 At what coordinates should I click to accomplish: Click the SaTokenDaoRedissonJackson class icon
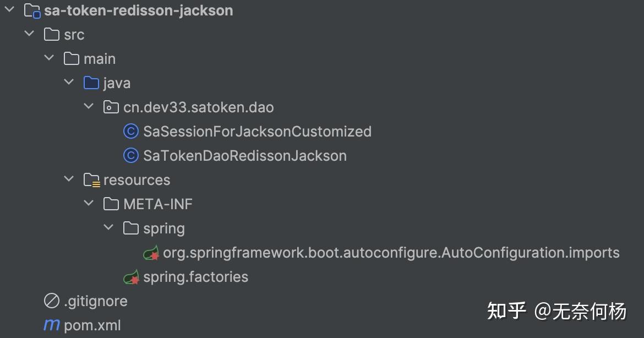(131, 156)
